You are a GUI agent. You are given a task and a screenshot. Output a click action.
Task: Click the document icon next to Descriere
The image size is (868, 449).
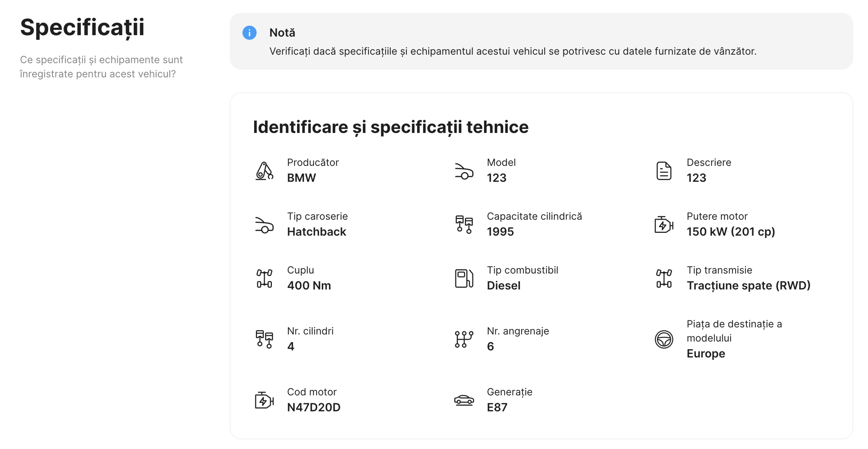coord(664,171)
